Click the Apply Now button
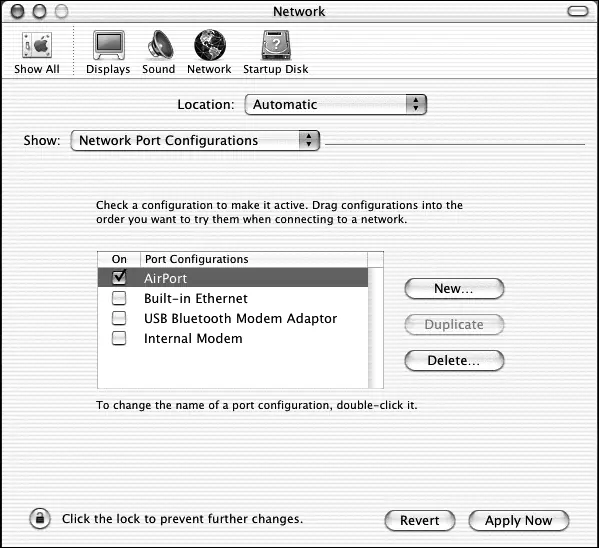 [x=519, y=520]
